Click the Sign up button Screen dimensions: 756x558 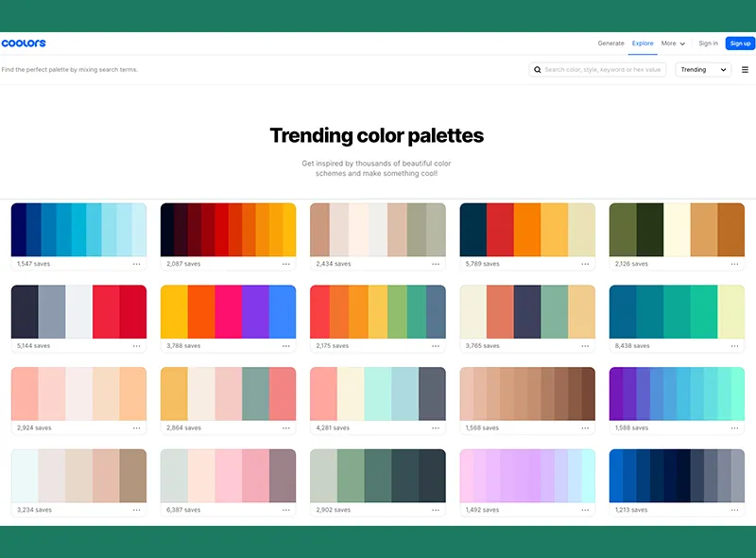pos(740,44)
